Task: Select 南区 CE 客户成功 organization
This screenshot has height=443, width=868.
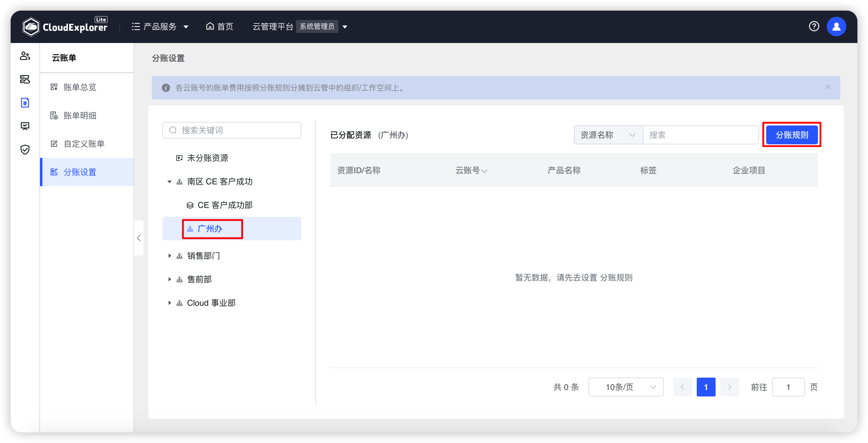Action: tap(220, 182)
